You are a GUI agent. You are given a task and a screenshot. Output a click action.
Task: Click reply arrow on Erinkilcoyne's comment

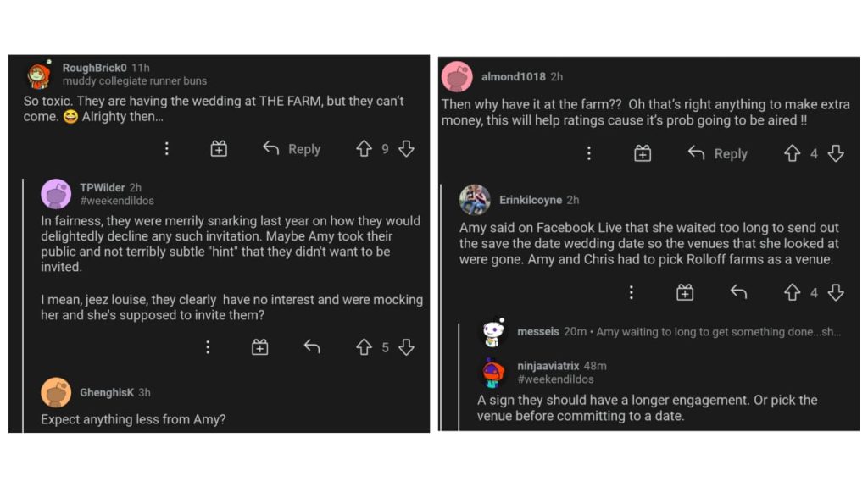(x=738, y=292)
